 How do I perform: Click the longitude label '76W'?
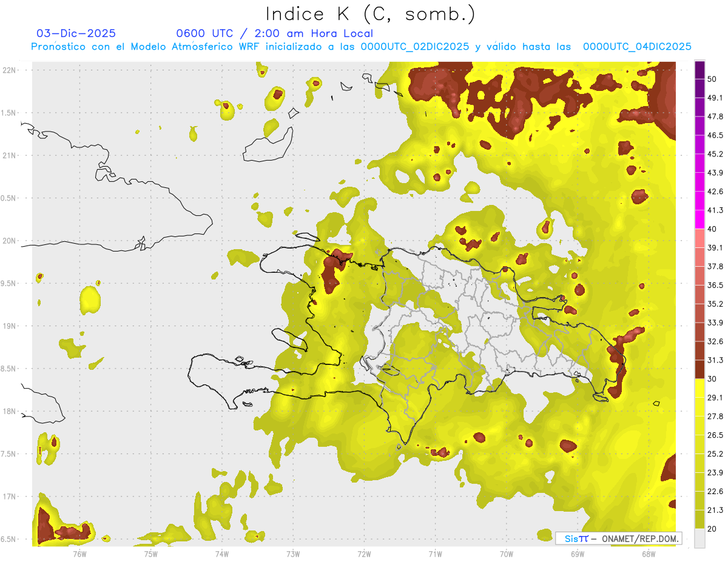click(x=79, y=553)
